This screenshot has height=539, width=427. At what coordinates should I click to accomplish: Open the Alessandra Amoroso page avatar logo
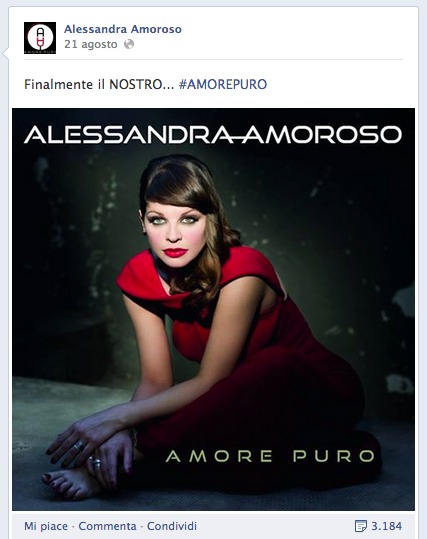pyautogui.click(x=40, y=38)
